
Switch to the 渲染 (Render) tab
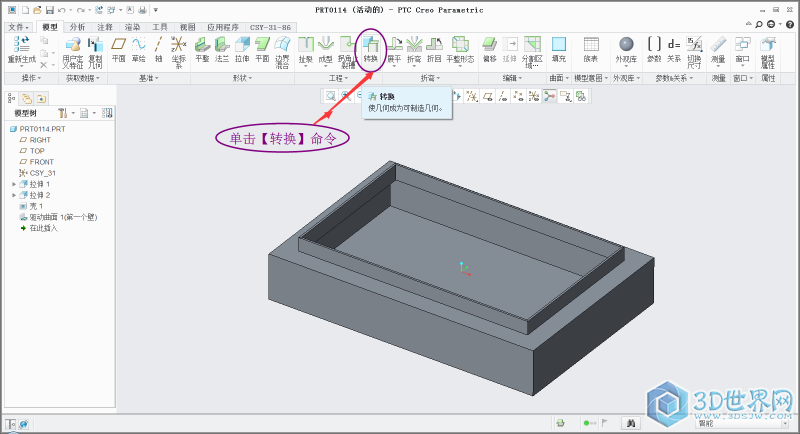[x=132, y=27]
